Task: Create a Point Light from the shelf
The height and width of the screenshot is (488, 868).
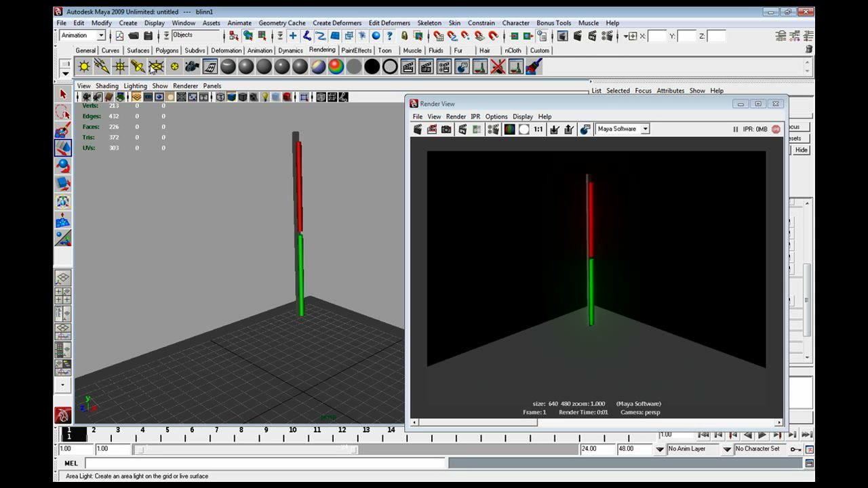Action: [x=120, y=66]
